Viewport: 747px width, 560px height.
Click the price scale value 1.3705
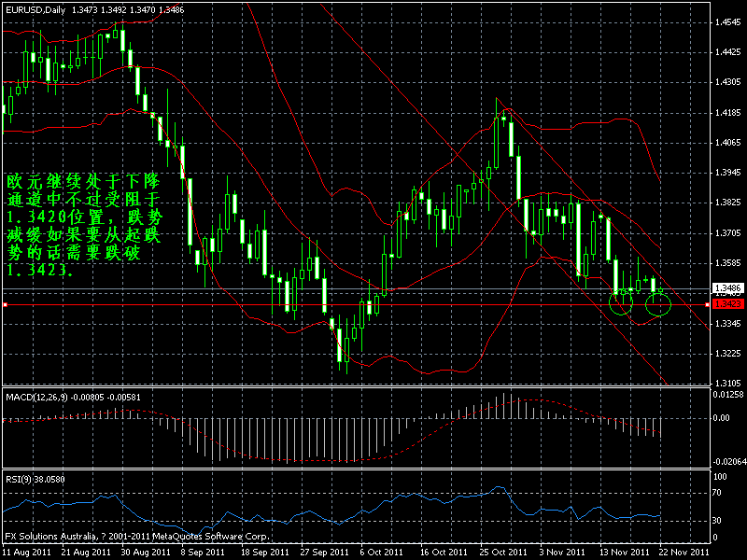click(728, 232)
